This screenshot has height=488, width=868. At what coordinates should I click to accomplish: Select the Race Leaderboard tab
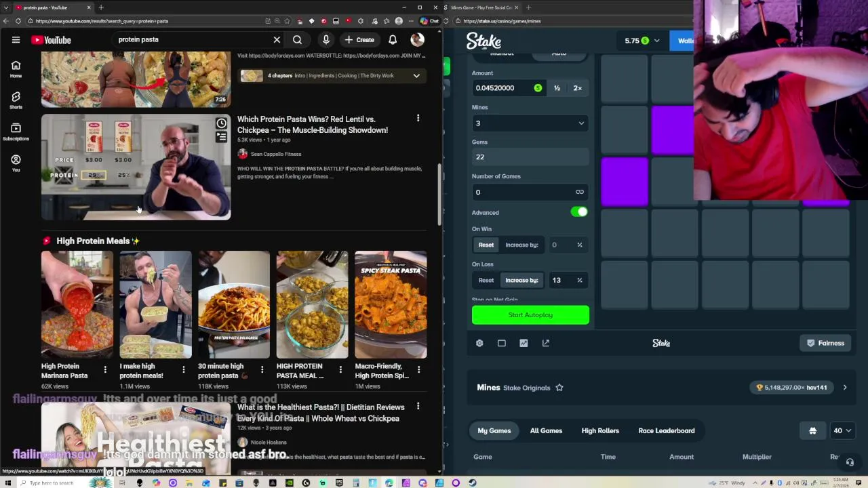[667, 430]
